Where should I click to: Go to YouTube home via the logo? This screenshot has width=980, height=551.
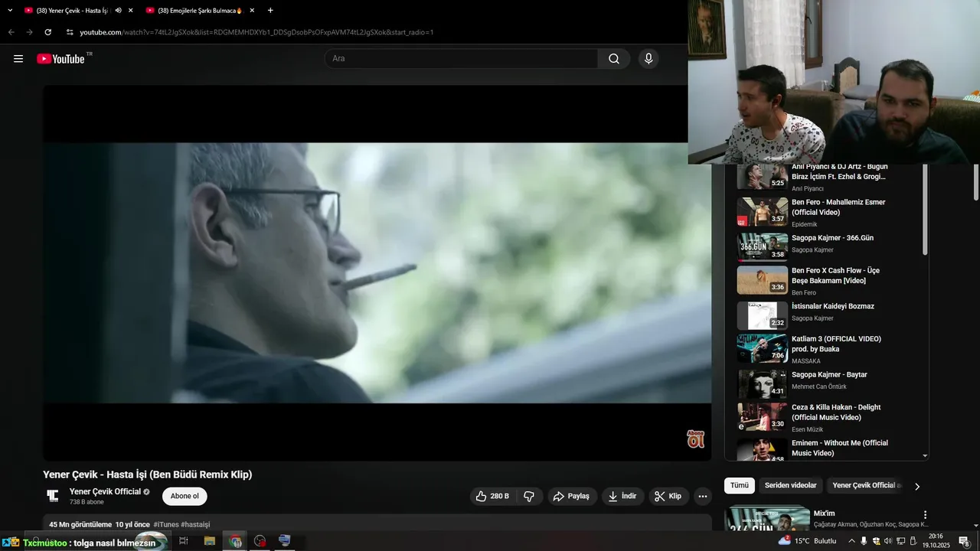click(x=60, y=59)
